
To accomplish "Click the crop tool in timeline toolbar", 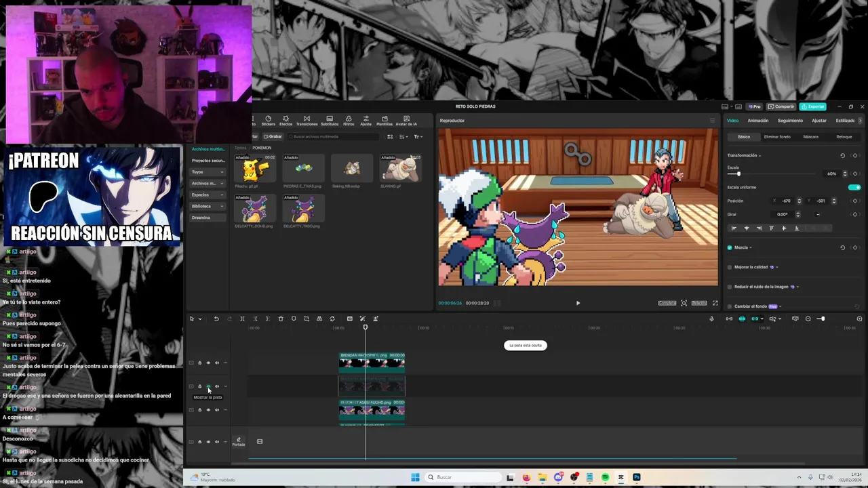I will [x=307, y=319].
